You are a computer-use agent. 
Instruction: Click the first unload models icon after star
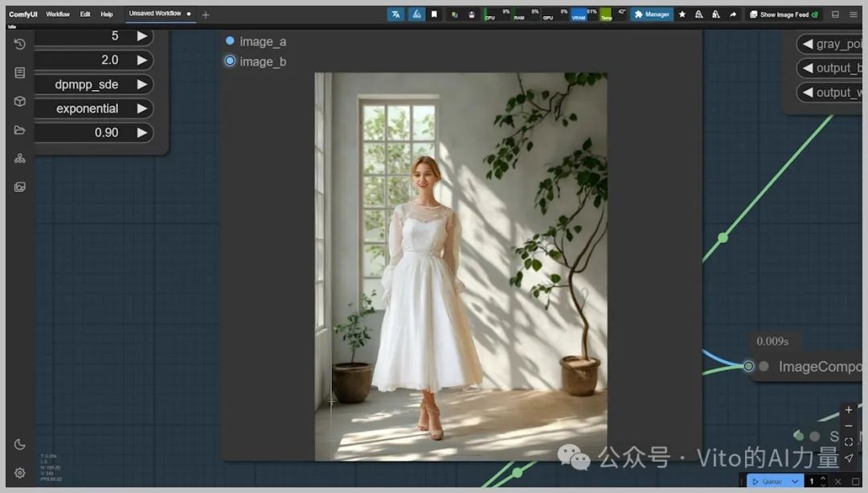pyautogui.click(x=699, y=14)
